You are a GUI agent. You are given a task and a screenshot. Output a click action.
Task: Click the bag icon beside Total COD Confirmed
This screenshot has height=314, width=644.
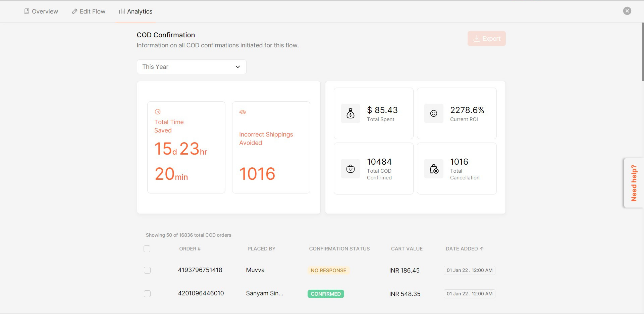tap(350, 169)
